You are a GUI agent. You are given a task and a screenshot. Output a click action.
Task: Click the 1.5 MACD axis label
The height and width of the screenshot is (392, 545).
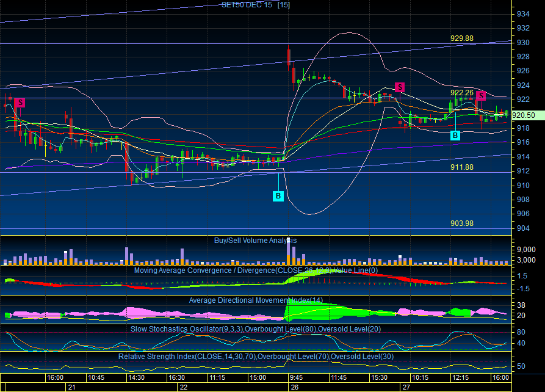522,276
